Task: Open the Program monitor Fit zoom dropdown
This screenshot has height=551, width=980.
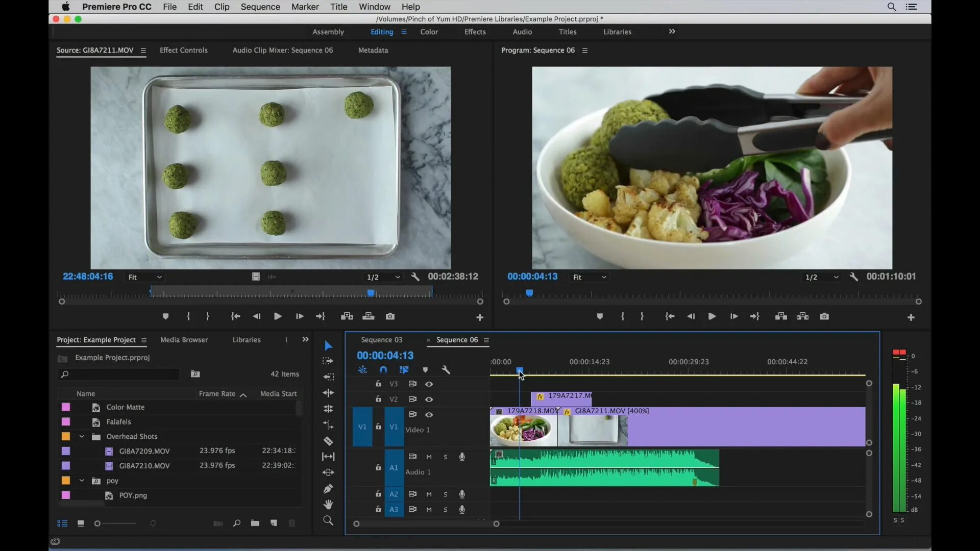Action: tap(590, 277)
